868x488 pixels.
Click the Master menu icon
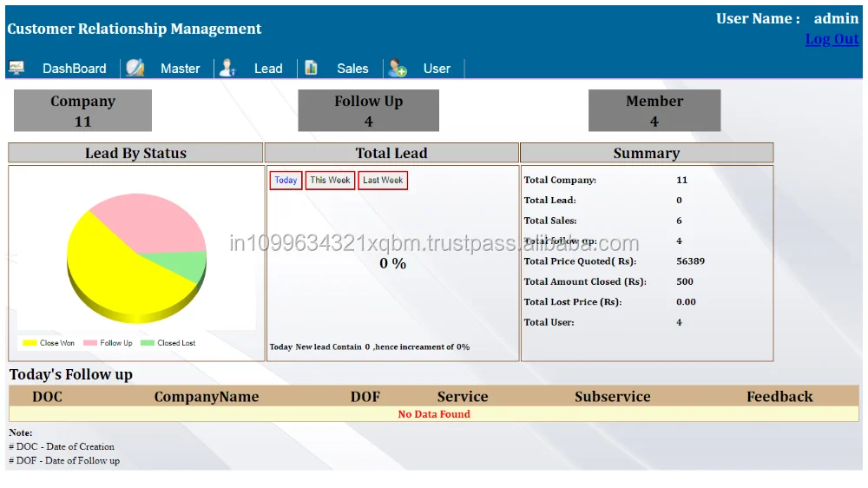[135, 68]
